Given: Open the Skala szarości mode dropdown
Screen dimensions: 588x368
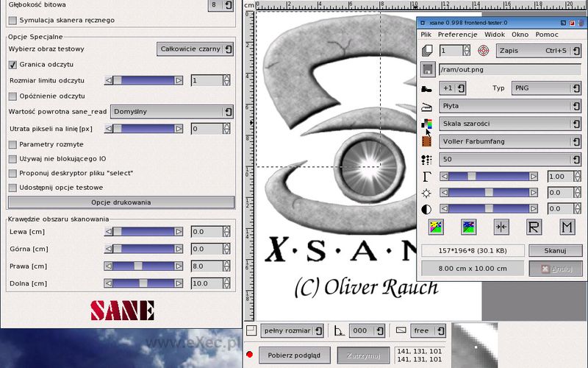Looking at the screenshot, I should click(510, 124).
